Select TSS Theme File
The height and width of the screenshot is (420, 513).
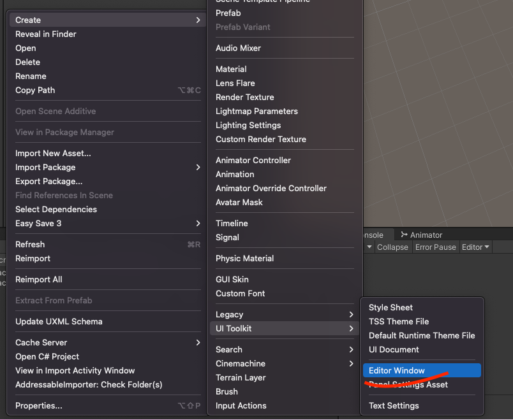(x=422, y=322)
